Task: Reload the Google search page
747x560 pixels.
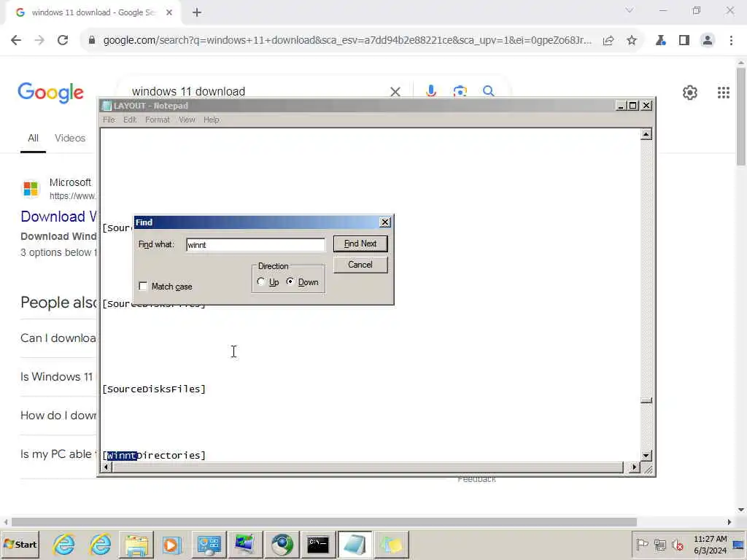Action: pos(63,41)
